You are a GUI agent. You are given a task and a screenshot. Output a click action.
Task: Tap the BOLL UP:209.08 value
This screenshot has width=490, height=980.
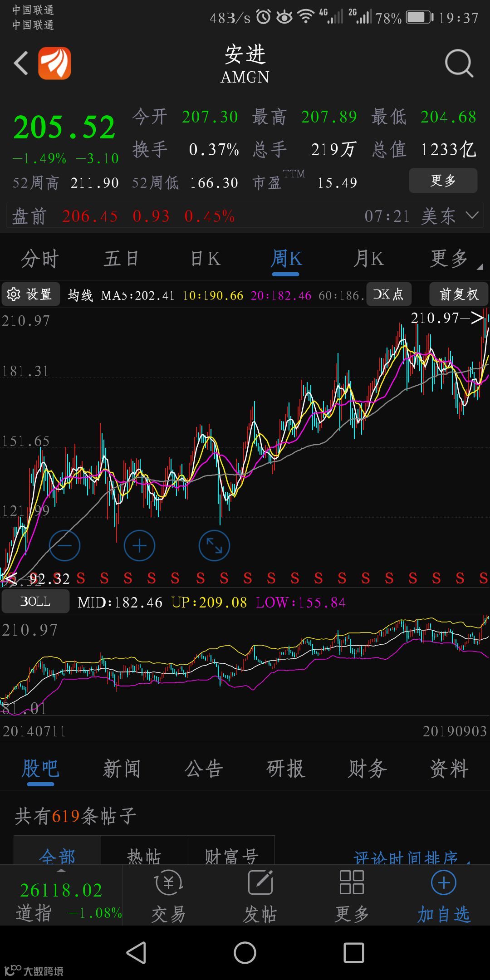209,603
